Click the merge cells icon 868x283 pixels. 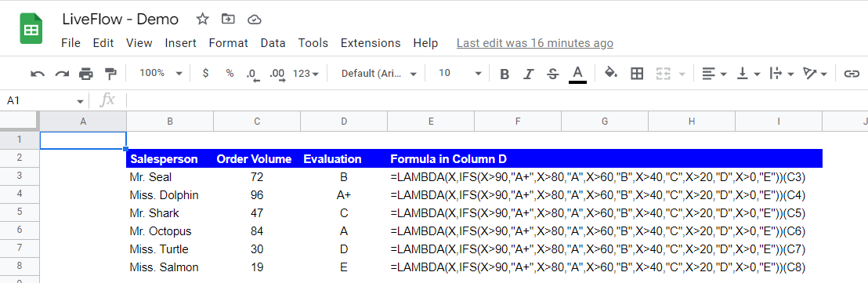tap(663, 74)
